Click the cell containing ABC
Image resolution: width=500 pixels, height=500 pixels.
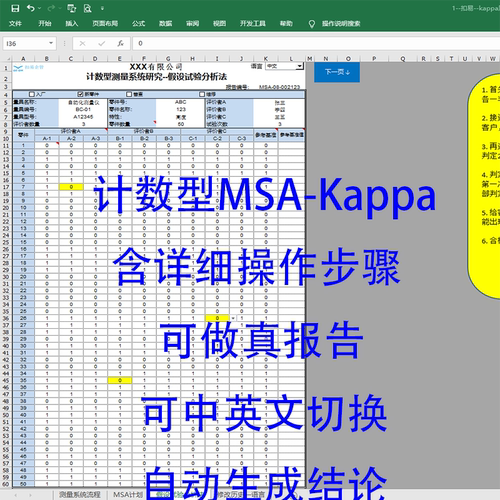[180, 102]
